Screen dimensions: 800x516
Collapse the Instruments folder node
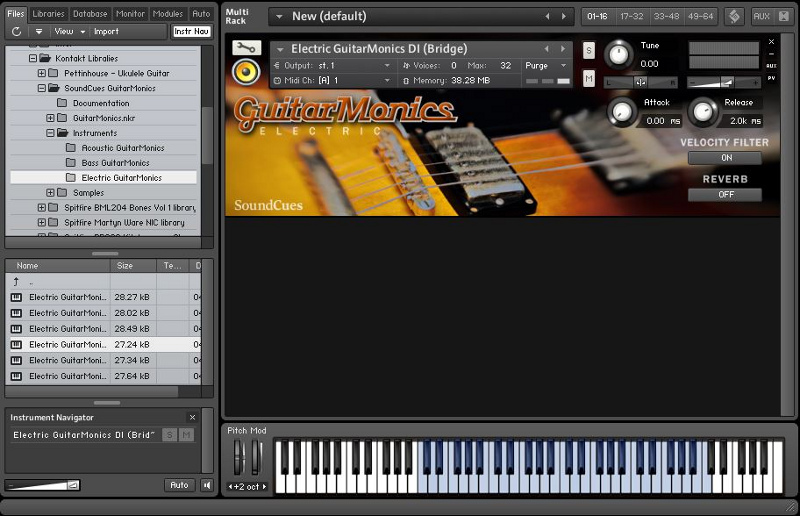click(x=50, y=133)
